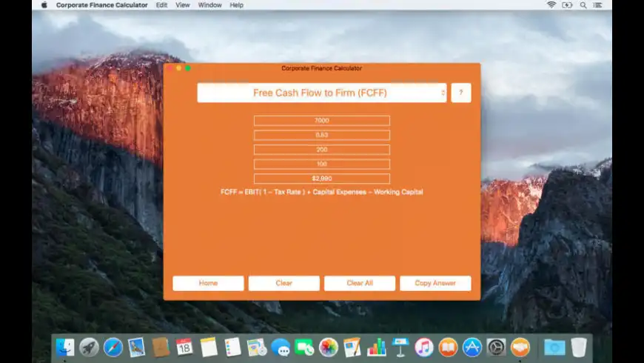Open Numbers bar chart icon in dock
Image resolution: width=644 pixels, height=363 pixels.
tap(376, 347)
